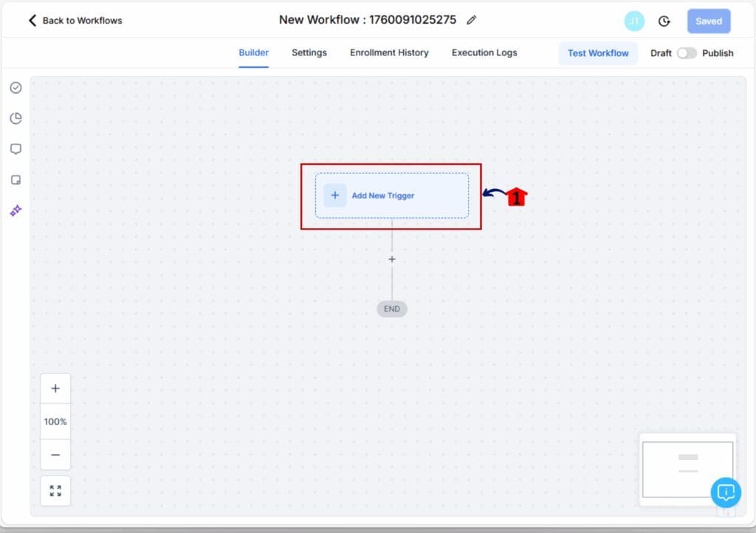The width and height of the screenshot is (756, 533).
Task: Switch to the Settings tab
Action: (309, 52)
